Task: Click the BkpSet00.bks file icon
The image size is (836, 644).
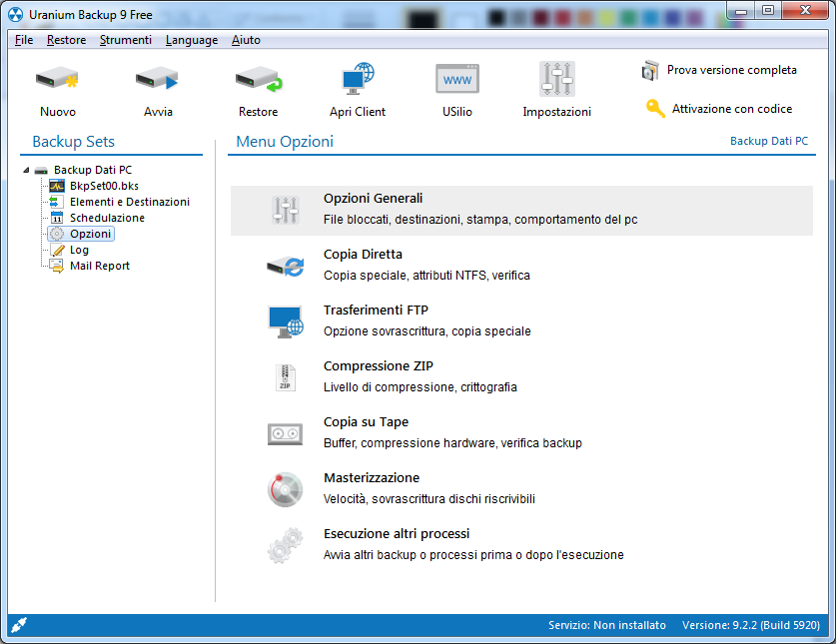Action: [57, 186]
